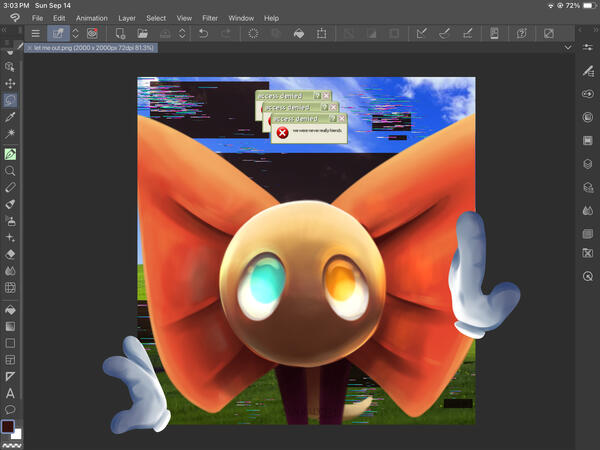
Task: Select the Text tool
Action: (10, 393)
